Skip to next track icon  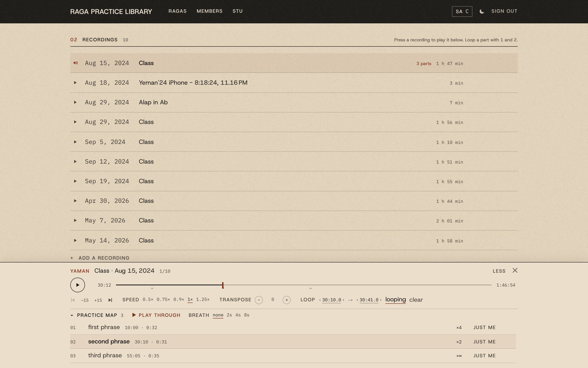(x=110, y=300)
